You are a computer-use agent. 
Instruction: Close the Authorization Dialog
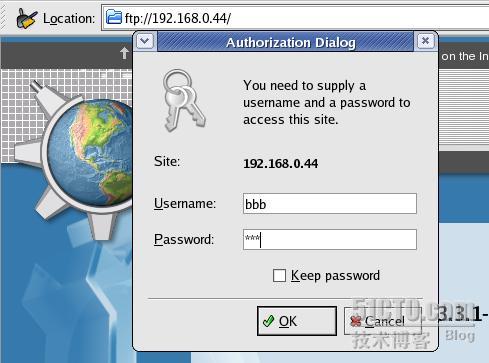tap(425, 41)
